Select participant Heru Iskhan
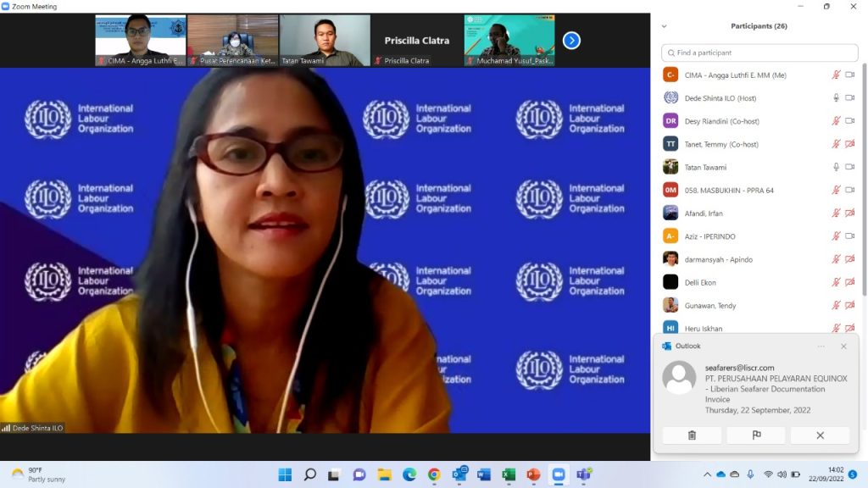This screenshot has width=868, height=488. tap(759, 326)
